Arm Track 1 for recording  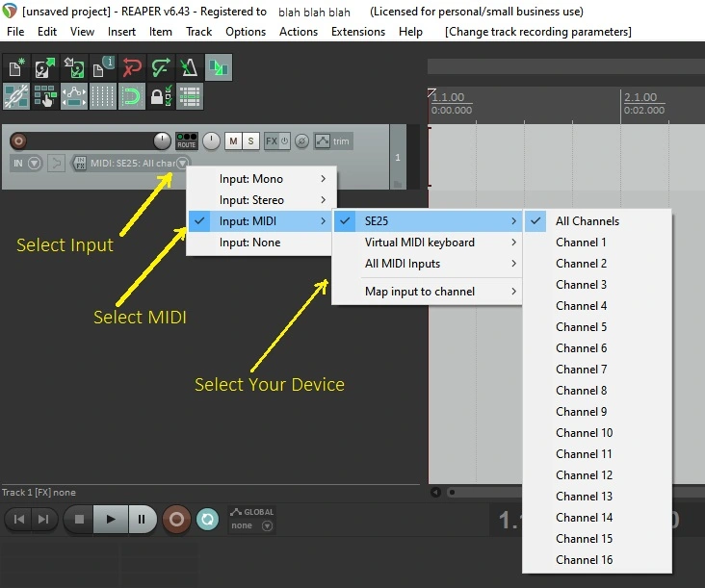click(18, 141)
